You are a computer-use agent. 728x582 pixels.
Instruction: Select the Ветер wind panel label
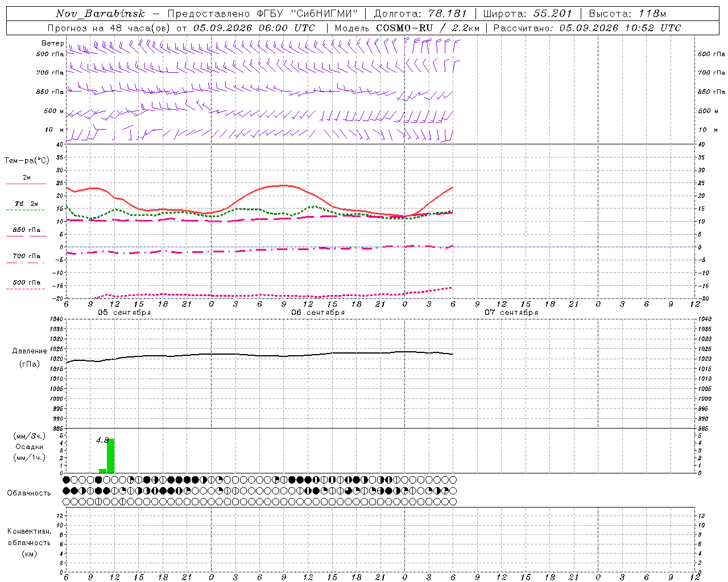click(52, 43)
